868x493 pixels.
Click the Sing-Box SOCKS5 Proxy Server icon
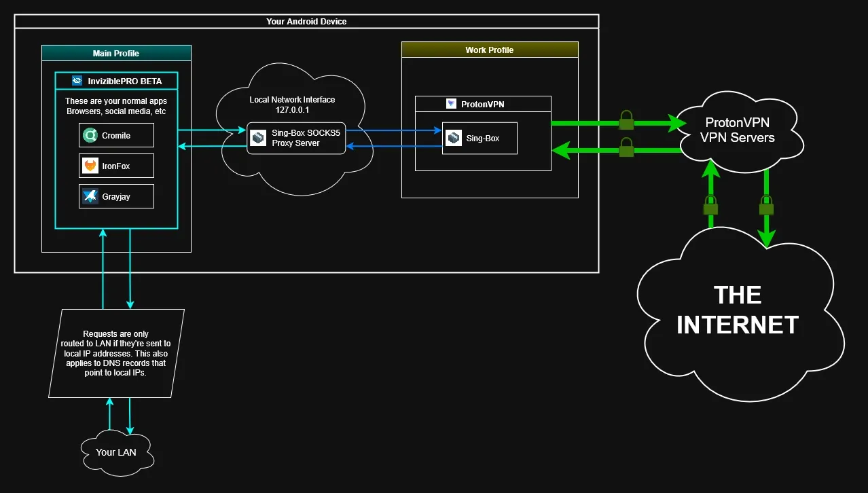259,138
